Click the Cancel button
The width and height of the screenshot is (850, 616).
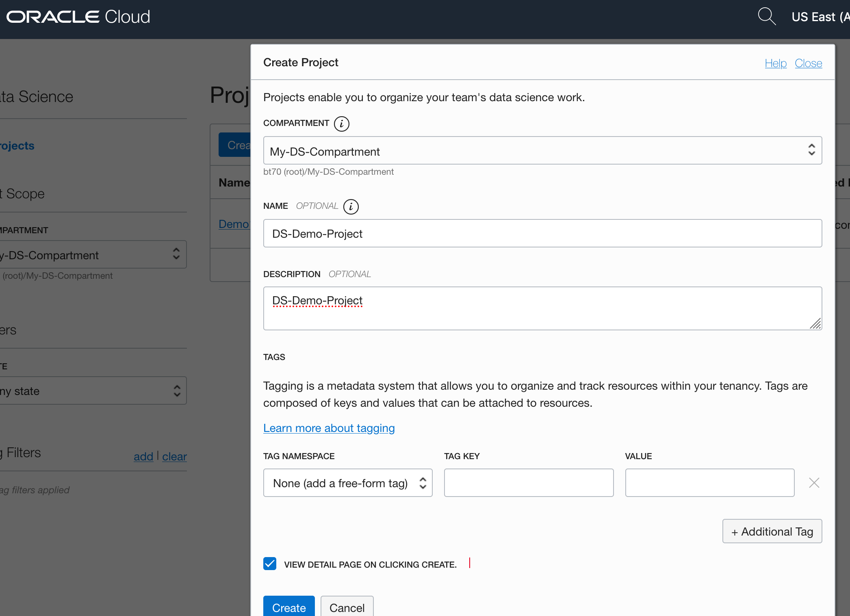[347, 607]
